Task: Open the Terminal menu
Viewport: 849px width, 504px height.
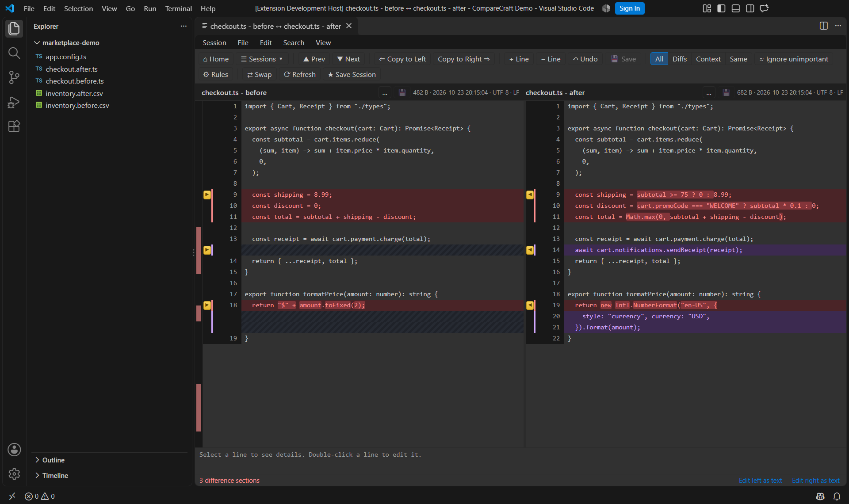Action: coord(178,8)
